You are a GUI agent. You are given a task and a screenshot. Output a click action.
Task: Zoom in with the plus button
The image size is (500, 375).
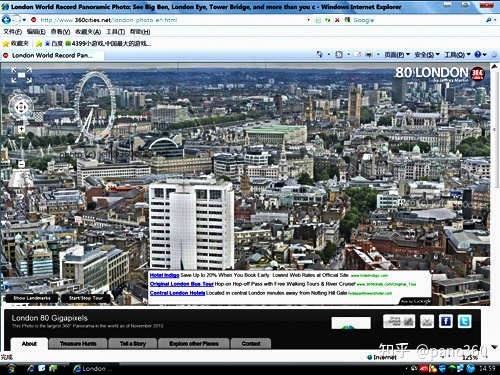pyautogui.click(x=21, y=129)
